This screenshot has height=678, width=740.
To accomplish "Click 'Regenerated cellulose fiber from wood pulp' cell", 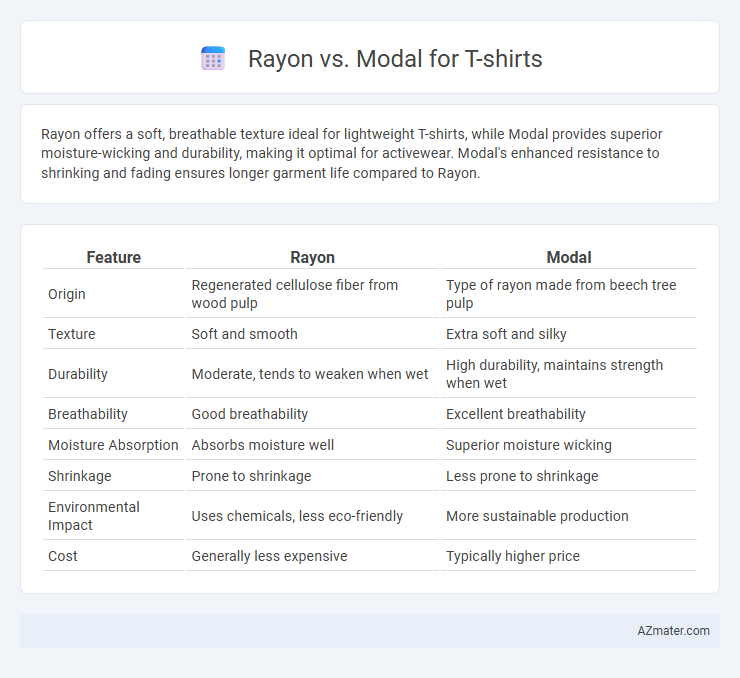I will point(312,294).
